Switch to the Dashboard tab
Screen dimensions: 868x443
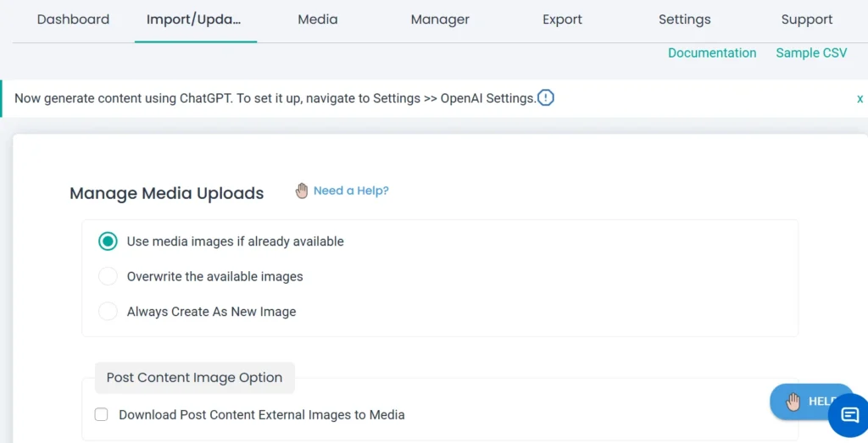point(73,19)
